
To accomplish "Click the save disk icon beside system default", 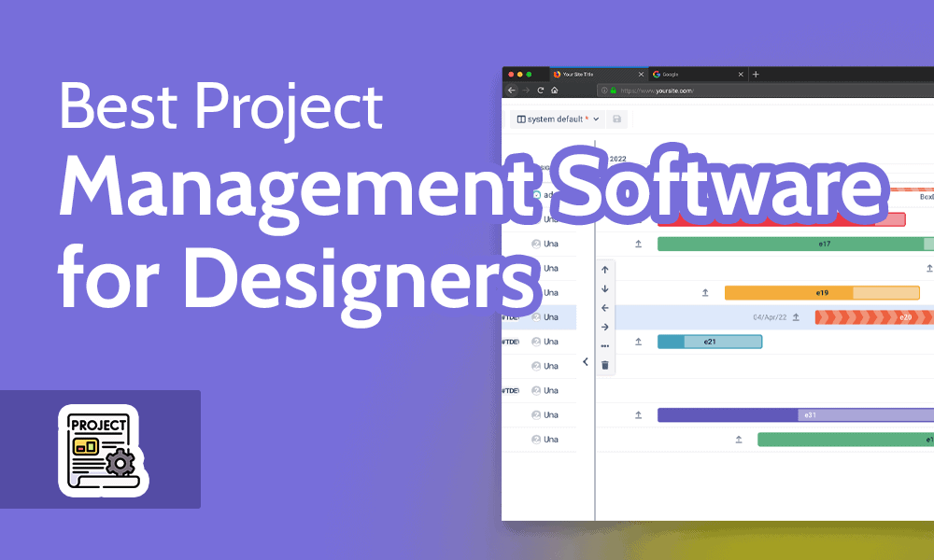I will [616, 119].
